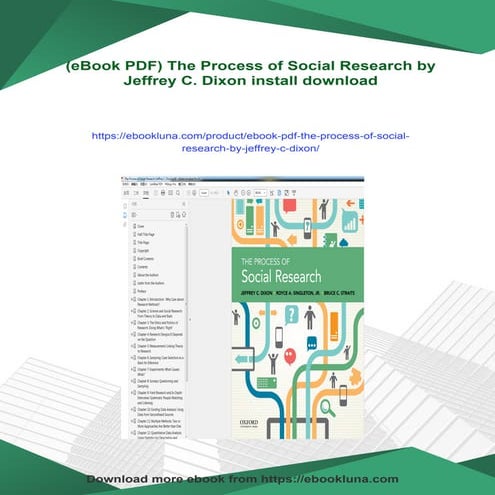
Task: Show the page thumbnails side panel
Action: pyautogui.click(x=125, y=206)
